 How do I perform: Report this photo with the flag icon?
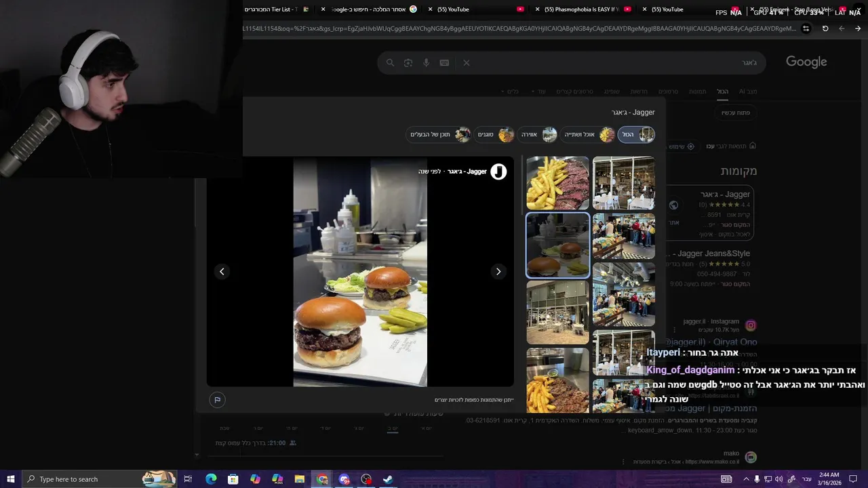217,400
